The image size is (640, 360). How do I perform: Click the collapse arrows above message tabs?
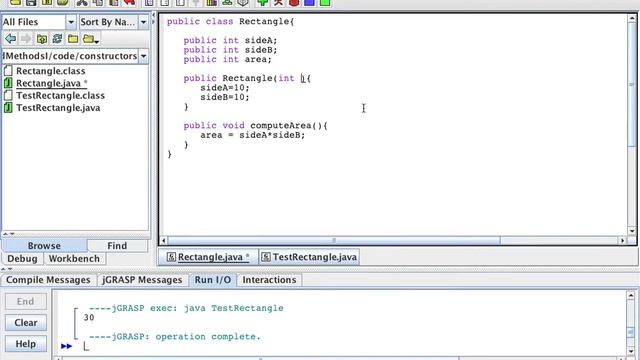(x=7, y=269)
